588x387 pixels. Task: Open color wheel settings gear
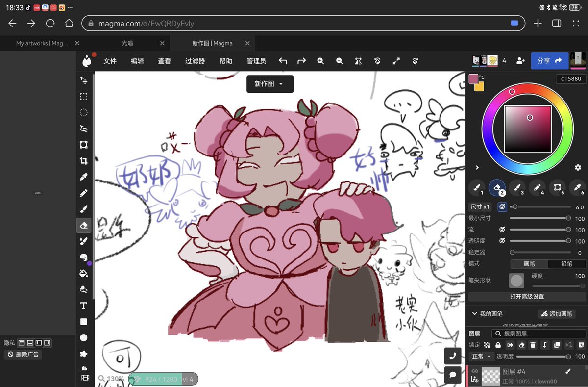pos(578,168)
